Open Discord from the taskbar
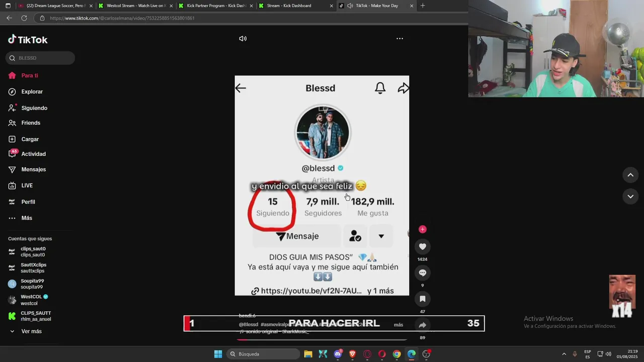 338,354
